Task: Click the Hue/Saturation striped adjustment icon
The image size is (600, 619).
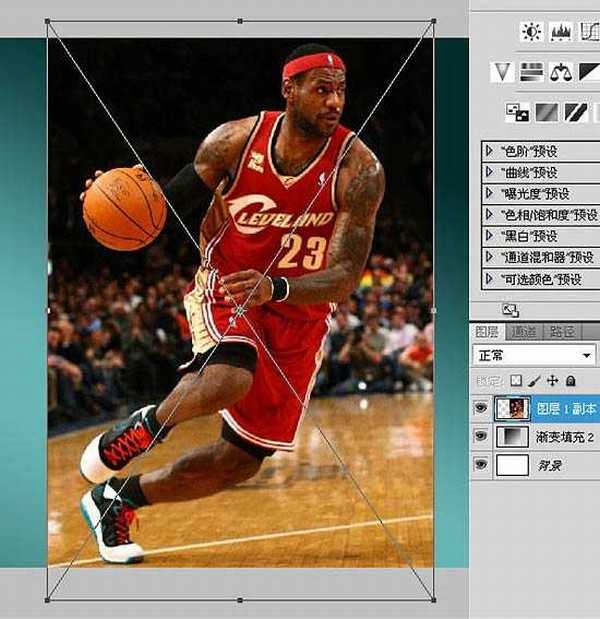Action: coord(531,72)
